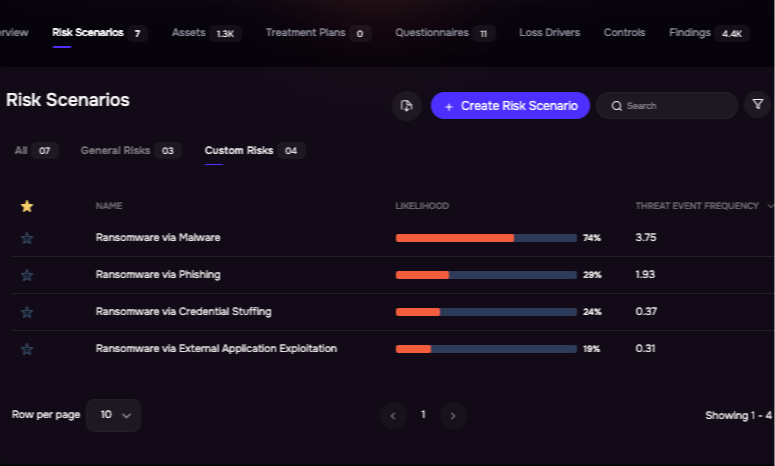
Task: Open the filter funnel icon
Action: tap(758, 104)
